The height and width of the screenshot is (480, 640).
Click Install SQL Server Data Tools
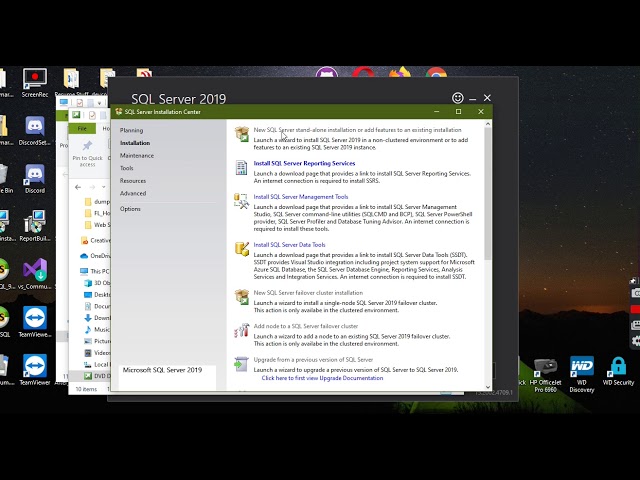(289, 245)
